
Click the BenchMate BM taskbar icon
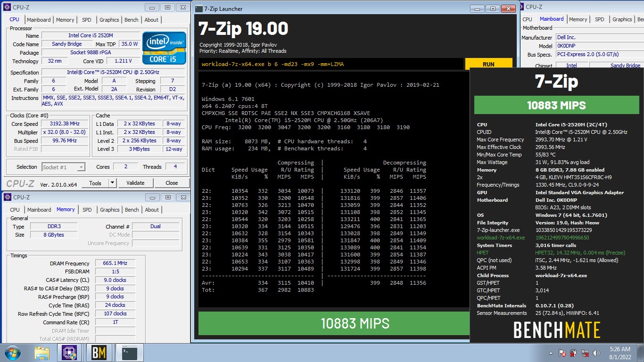coord(99,353)
